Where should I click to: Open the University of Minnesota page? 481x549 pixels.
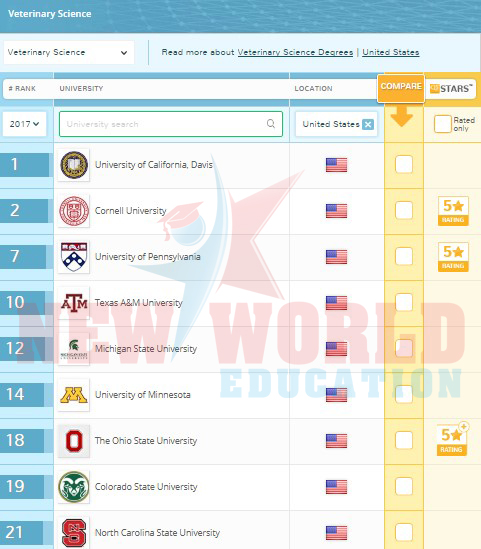tap(143, 395)
